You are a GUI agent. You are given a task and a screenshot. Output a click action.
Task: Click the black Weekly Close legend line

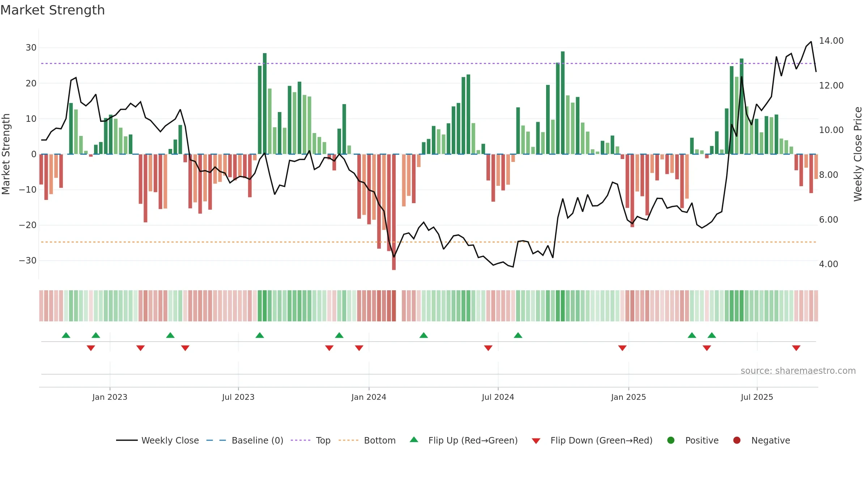click(127, 440)
